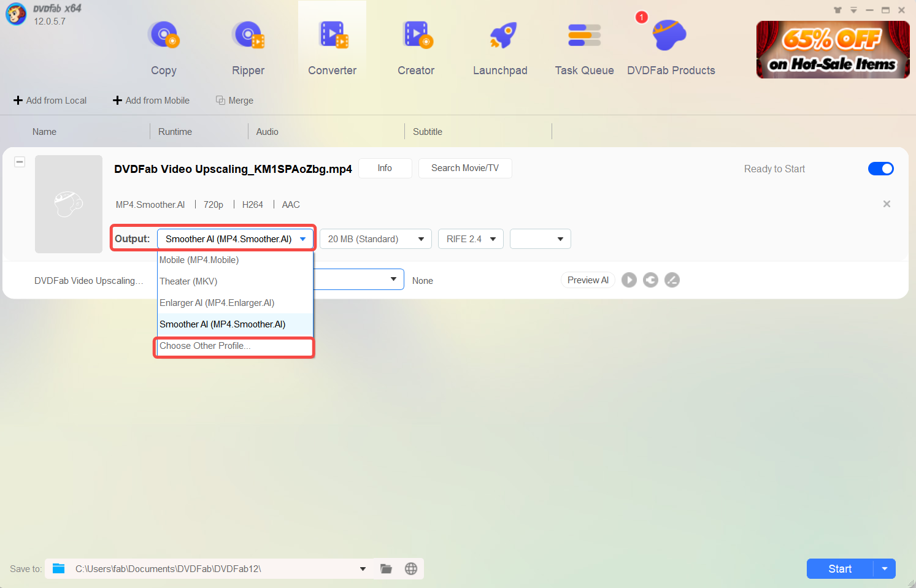Viewport: 916px width, 588px height.
Task: Click Search Movie/TV
Action: click(465, 168)
